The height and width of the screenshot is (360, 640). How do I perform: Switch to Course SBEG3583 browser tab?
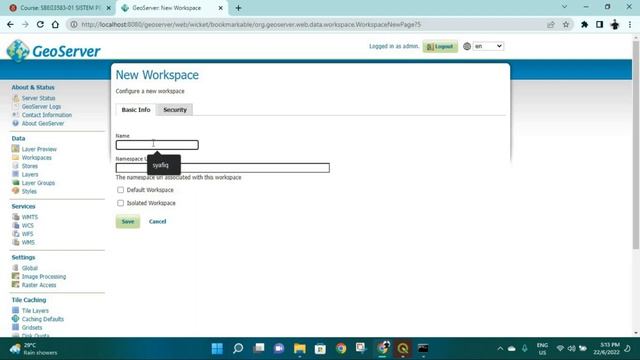coord(60,8)
